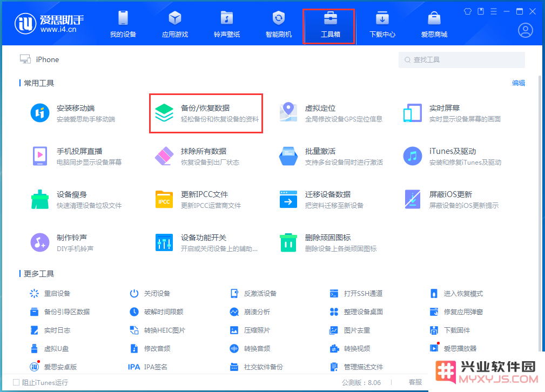The image size is (545, 392).
Task: Toggle 阻止iTunes运行 checkbox
Action: [16, 383]
